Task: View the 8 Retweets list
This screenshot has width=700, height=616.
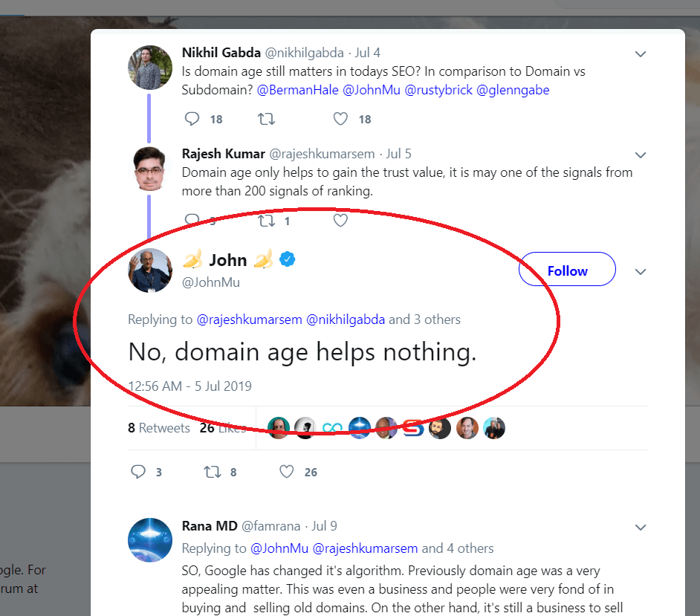Action: tap(159, 428)
